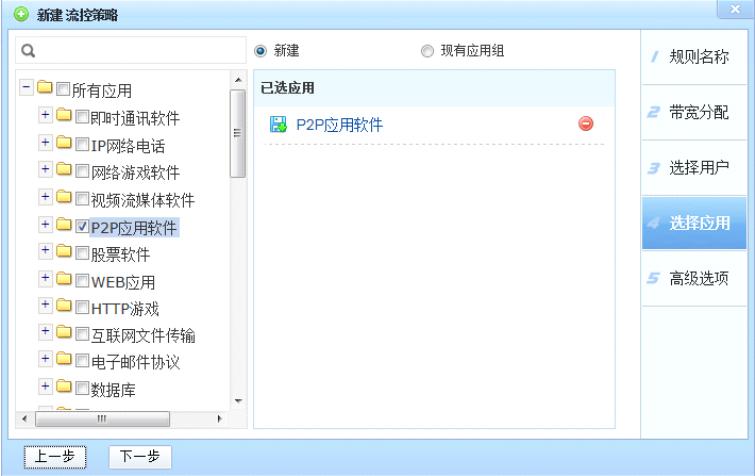
Task: Click the green plus icon in title bar
Action: pos(21,14)
